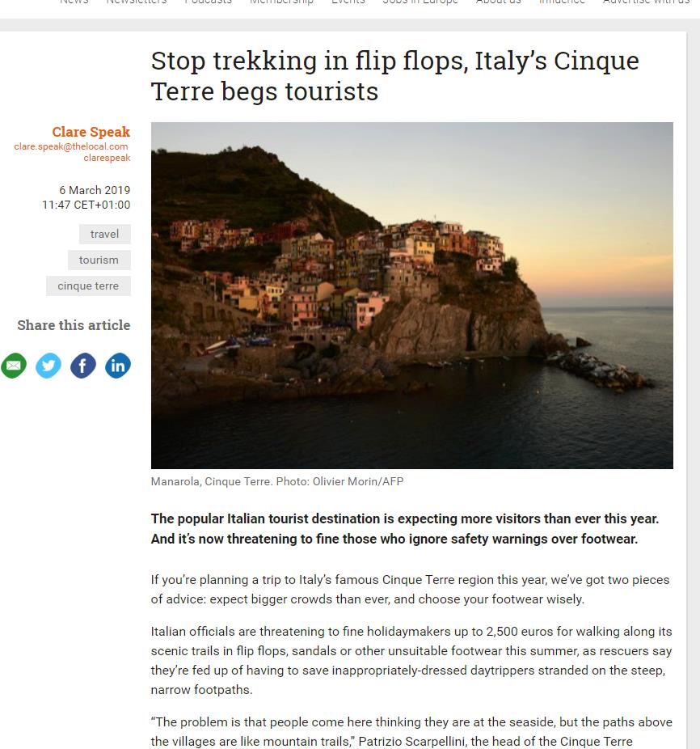Click the article headline about flip flops

click(395, 76)
